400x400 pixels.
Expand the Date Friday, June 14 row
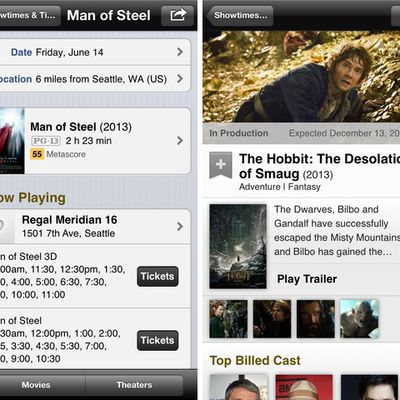tap(95, 52)
